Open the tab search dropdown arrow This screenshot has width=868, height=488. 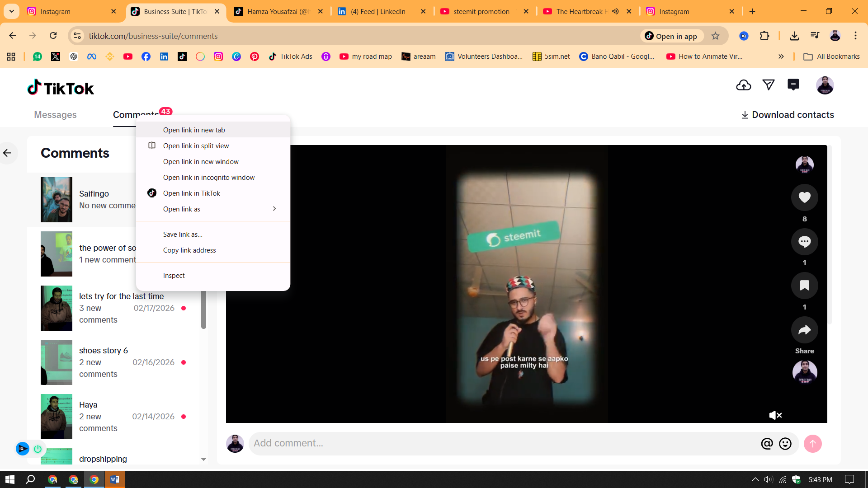tap(12, 11)
